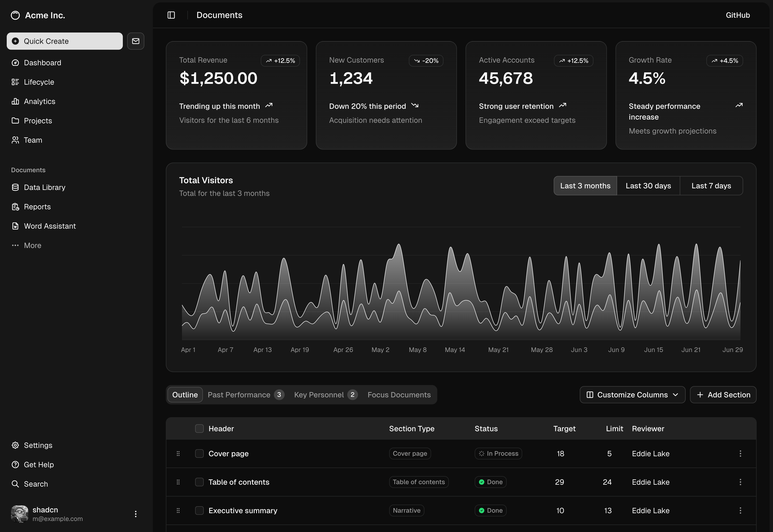This screenshot has height=532, width=773.
Task: Click the Lifecycle list icon
Action: tap(15, 82)
